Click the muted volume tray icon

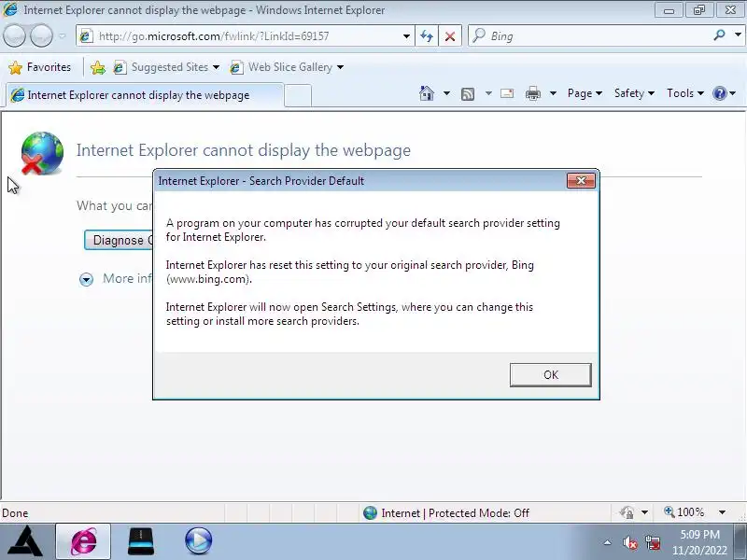(629, 542)
